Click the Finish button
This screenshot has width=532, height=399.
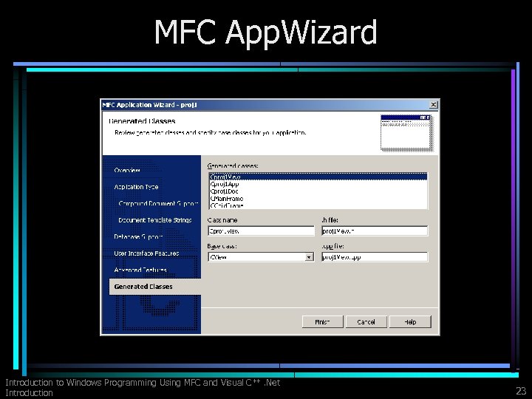(x=322, y=321)
